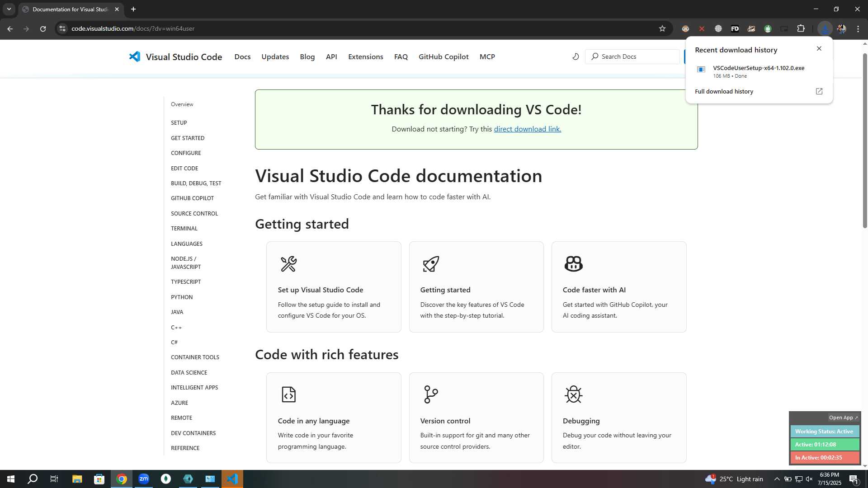Open Set up Visual Studio Code card title
Screen dimensions: 868x488
[320, 290]
